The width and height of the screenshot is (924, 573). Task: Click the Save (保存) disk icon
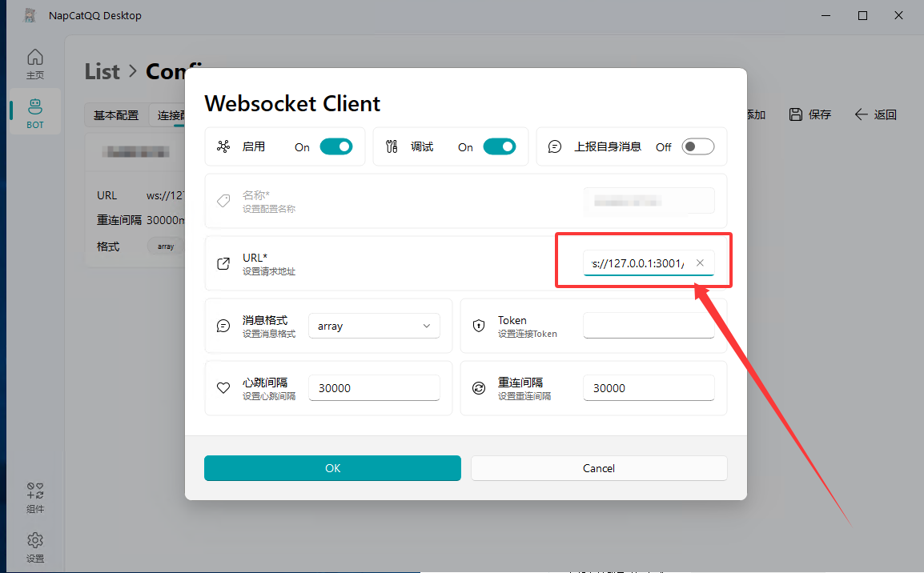[x=796, y=114]
